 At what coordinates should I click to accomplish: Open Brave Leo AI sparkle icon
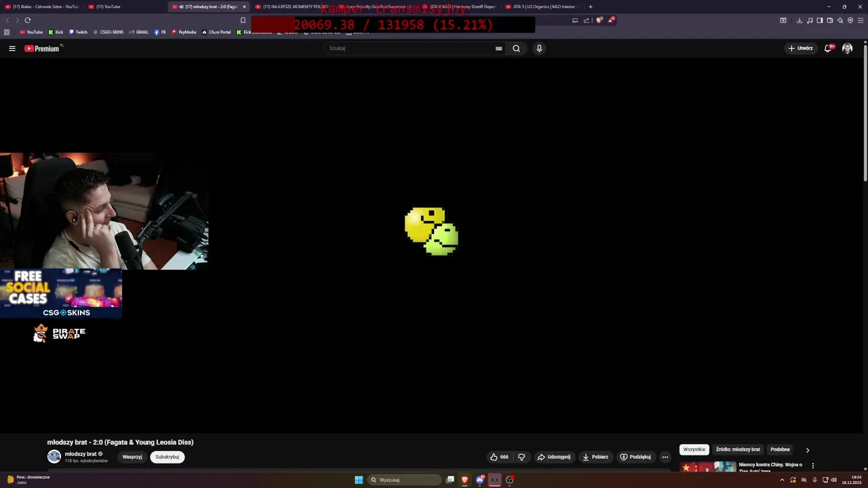tap(840, 20)
